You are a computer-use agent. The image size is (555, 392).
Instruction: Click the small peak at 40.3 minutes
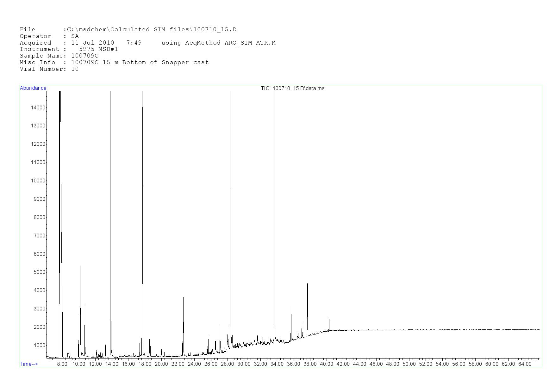point(329,318)
